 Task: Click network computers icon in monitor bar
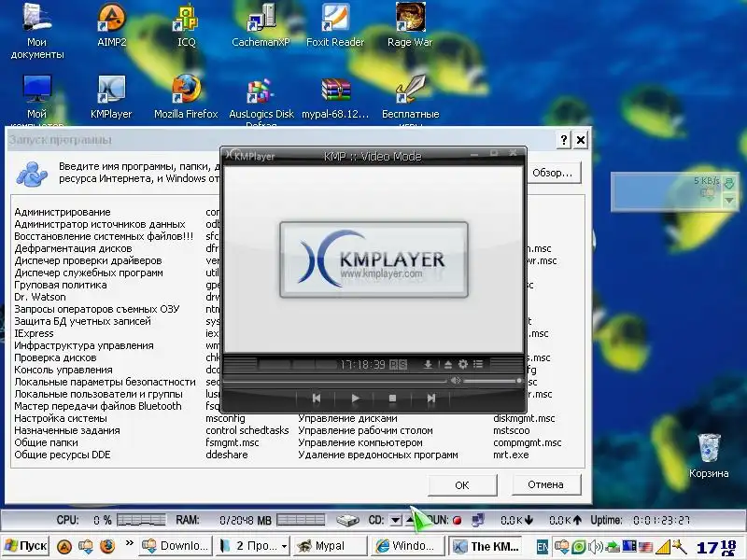478,520
